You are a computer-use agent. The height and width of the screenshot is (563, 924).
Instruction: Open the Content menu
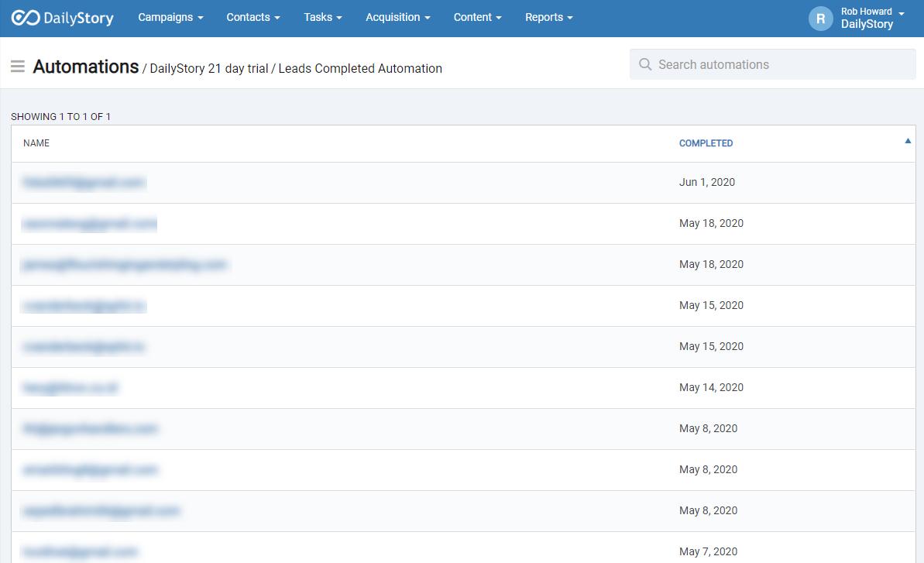point(477,17)
